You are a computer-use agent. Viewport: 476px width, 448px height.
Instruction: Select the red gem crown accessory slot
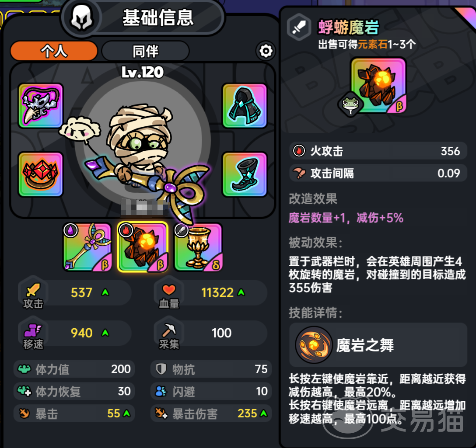(x=41, y=174)
